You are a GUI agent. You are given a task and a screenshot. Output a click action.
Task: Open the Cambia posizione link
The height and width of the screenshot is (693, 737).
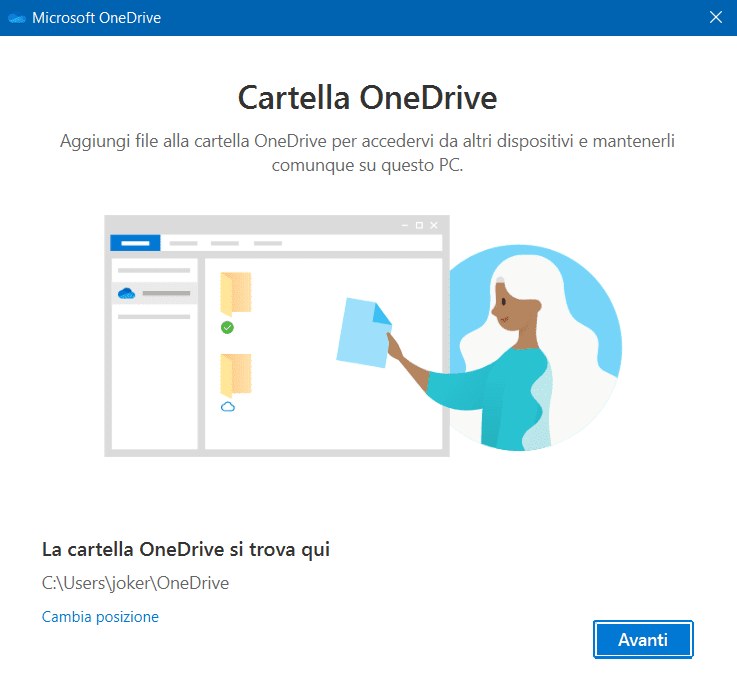tap(100, 616)
